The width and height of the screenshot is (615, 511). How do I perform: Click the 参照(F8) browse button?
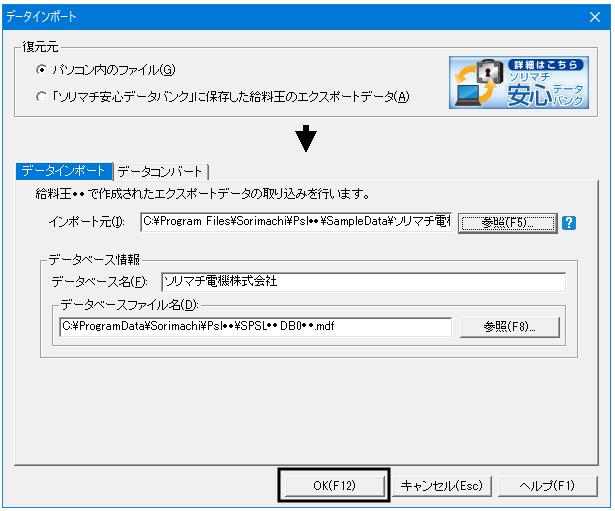coord(509,327)
